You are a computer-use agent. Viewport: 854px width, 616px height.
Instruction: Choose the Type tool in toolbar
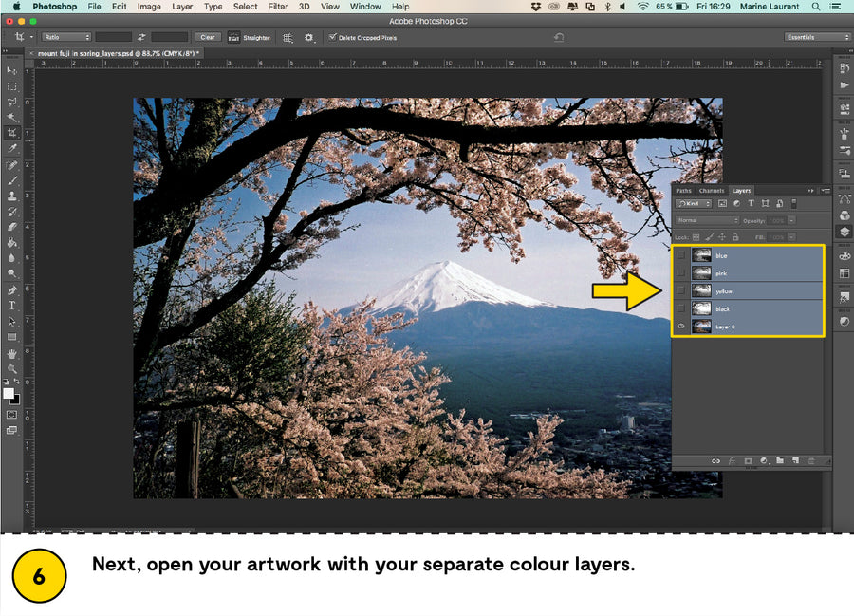[x=12, y=306]
